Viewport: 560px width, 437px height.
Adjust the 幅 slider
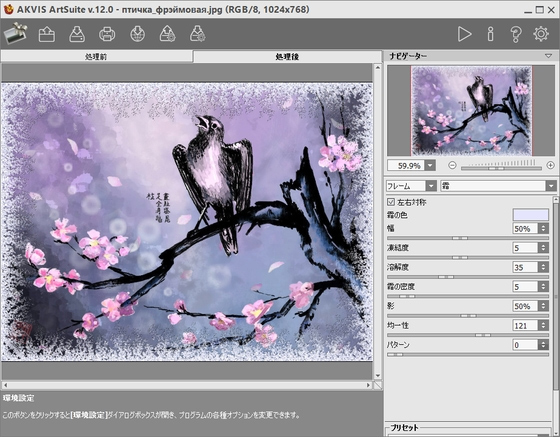tap(468, 238)
